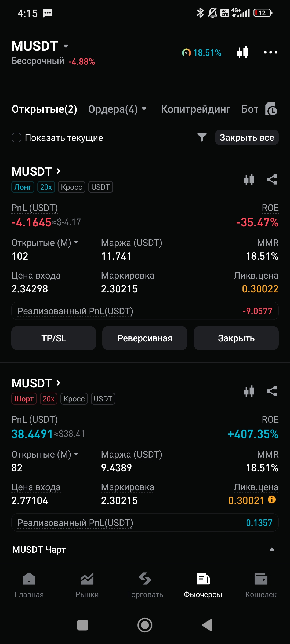The image size is (290, 644).
Task: Share the Long MUSDT position
Action: (272, 180)
